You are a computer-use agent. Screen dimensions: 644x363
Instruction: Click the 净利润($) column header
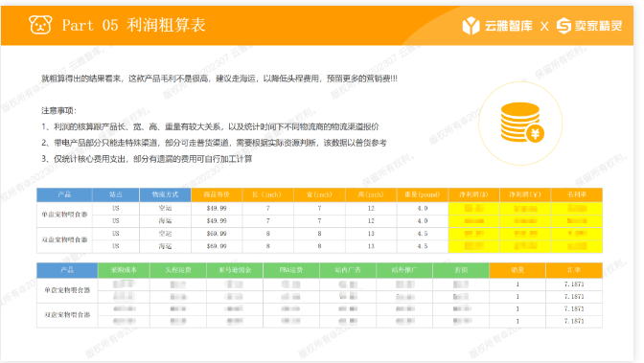[x=473, y=194]
